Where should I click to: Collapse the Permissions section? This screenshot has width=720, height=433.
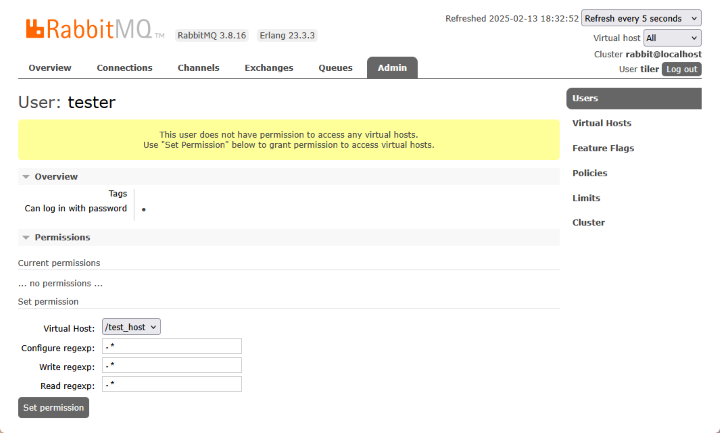coord(288,237)
